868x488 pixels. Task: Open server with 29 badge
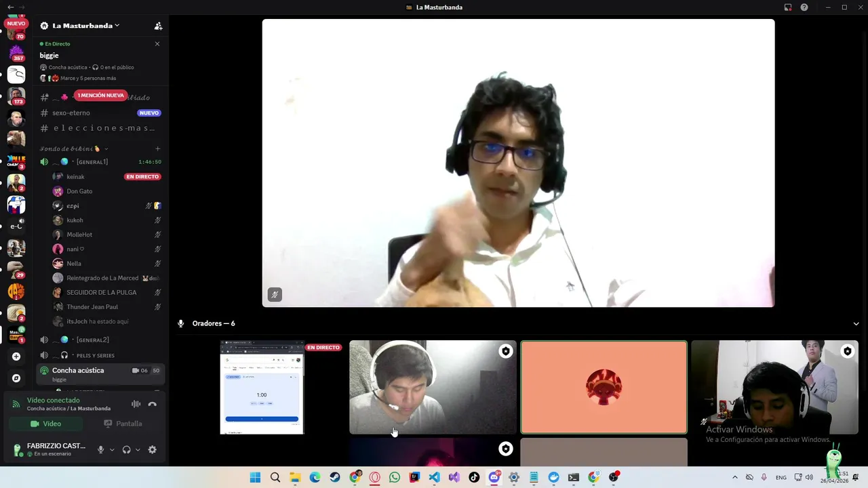[x=16, y=269]
